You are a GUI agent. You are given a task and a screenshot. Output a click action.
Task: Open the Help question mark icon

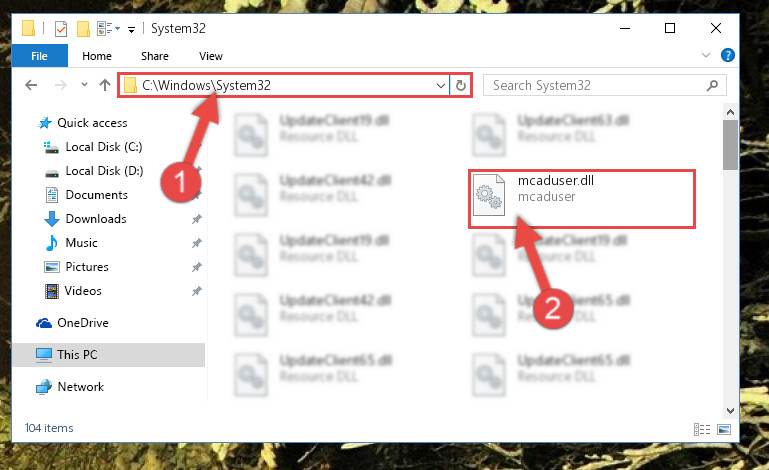click(x=727, y=55)
